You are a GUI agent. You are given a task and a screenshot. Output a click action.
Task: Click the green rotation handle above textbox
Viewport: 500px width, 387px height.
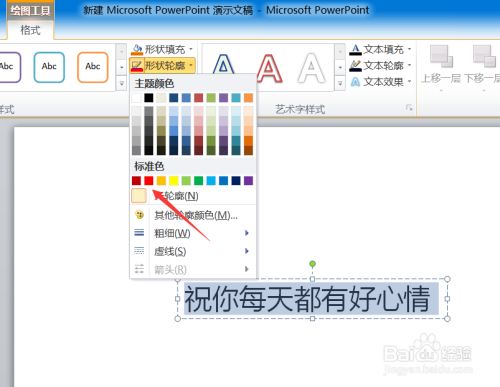coord(312,264)
